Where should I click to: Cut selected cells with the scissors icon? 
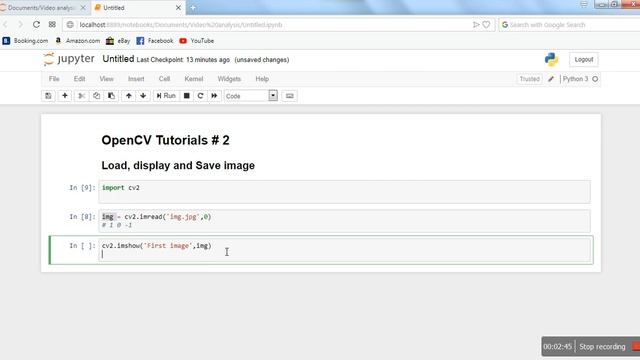tap(82, 96)
